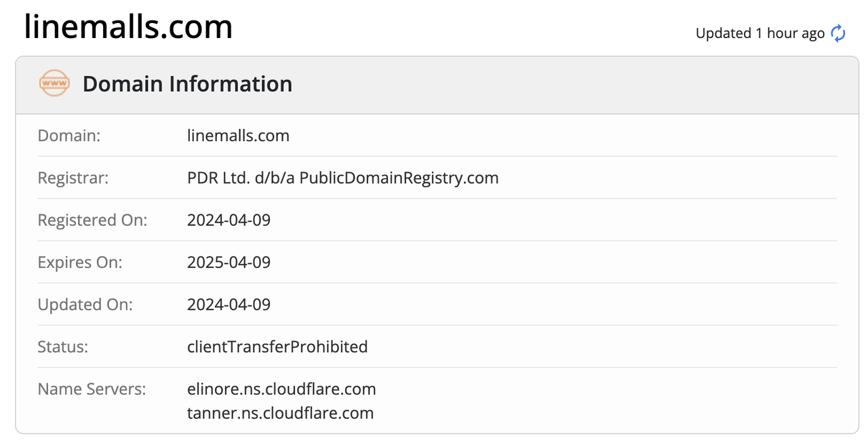Click the "Registered On:" row label

(92, 220)
